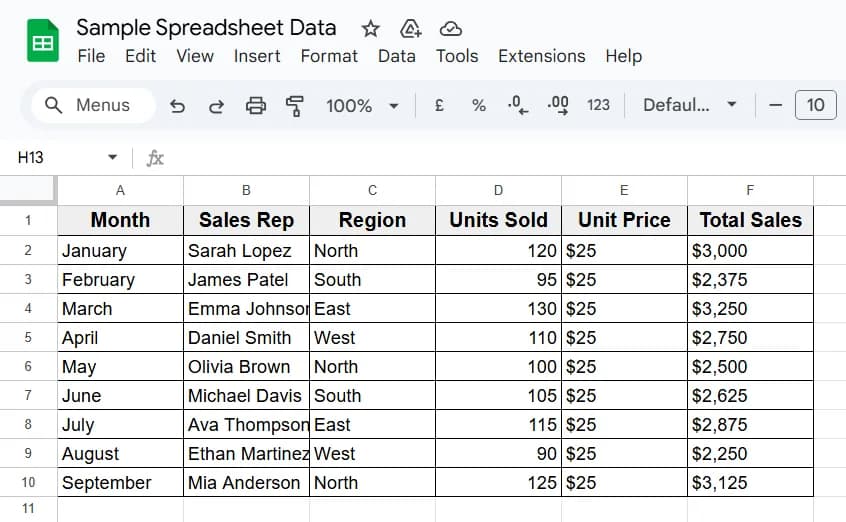
Task: Select all cells with corner button
Action: [x=28, y=190]
